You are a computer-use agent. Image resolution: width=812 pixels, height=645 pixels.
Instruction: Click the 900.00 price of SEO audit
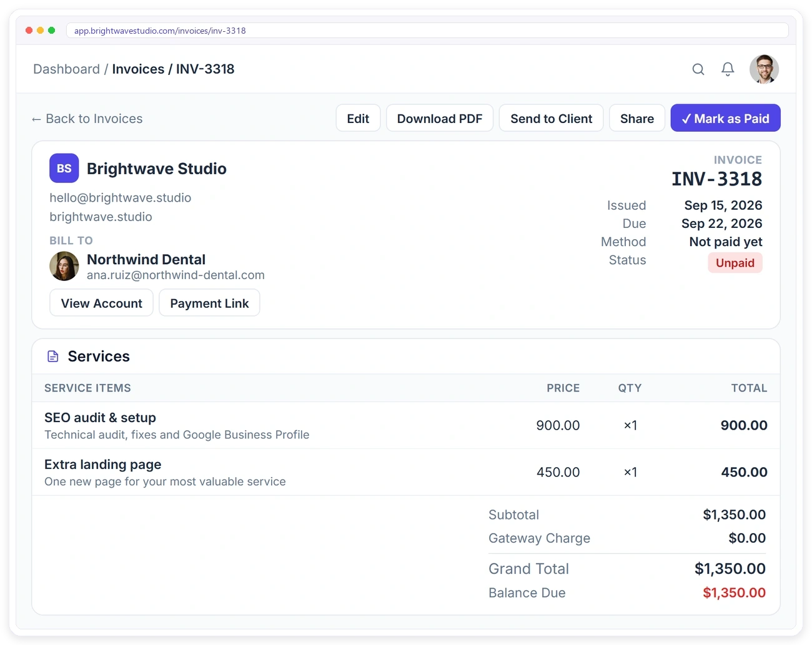coord(558,425)
